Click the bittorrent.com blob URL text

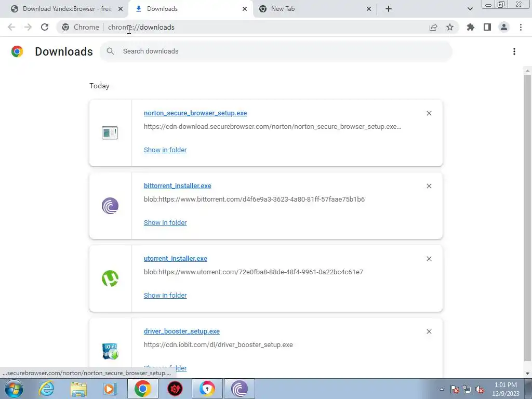pos(254,199)
